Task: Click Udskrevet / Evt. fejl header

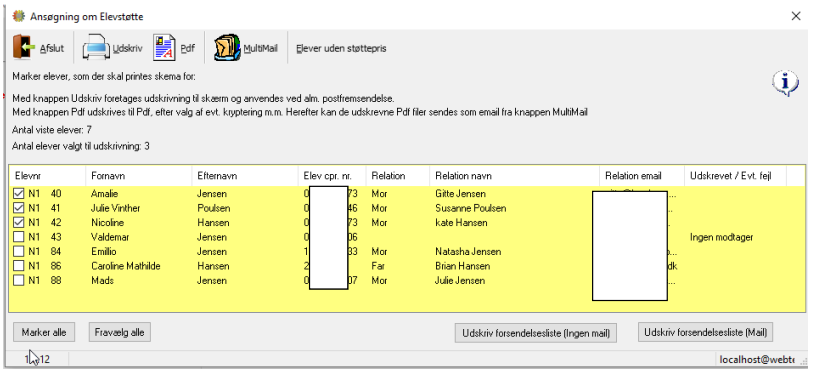Action: 736,176
